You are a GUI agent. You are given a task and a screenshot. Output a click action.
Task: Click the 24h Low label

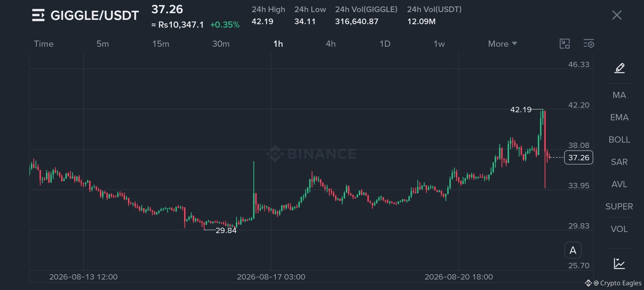coord(310,9)
